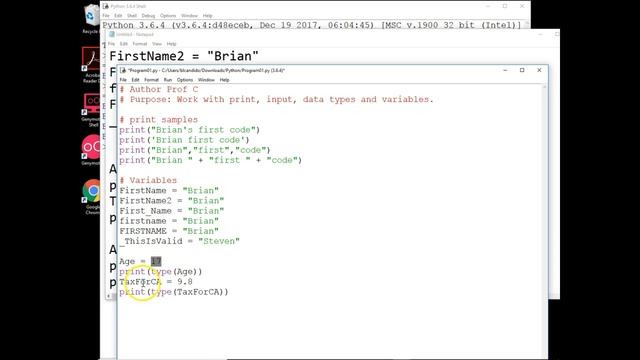
Task: Open Edit menu in Program01.py editor
Action: [x=136, y=80]
